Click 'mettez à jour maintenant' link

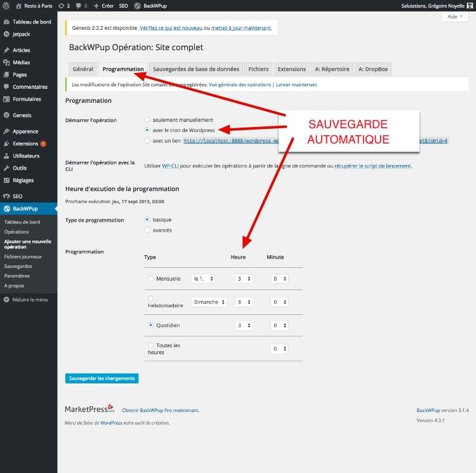pyautogui.click(x=241, y=28)
